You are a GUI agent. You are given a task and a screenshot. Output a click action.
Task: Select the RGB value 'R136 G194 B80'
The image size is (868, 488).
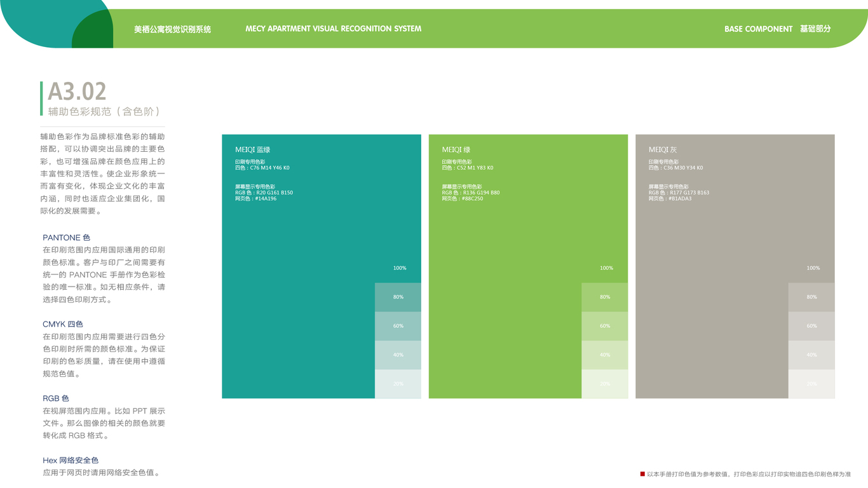481,193
